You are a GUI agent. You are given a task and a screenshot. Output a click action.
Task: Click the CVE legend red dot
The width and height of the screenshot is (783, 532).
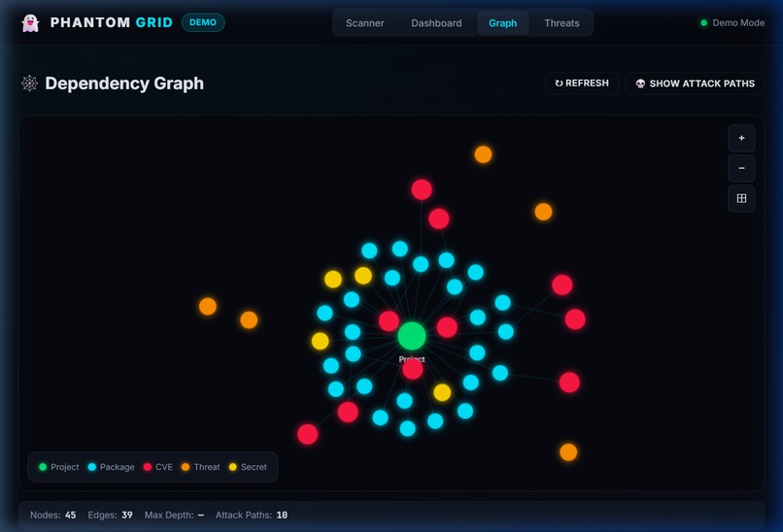click(x=148, y=467)
